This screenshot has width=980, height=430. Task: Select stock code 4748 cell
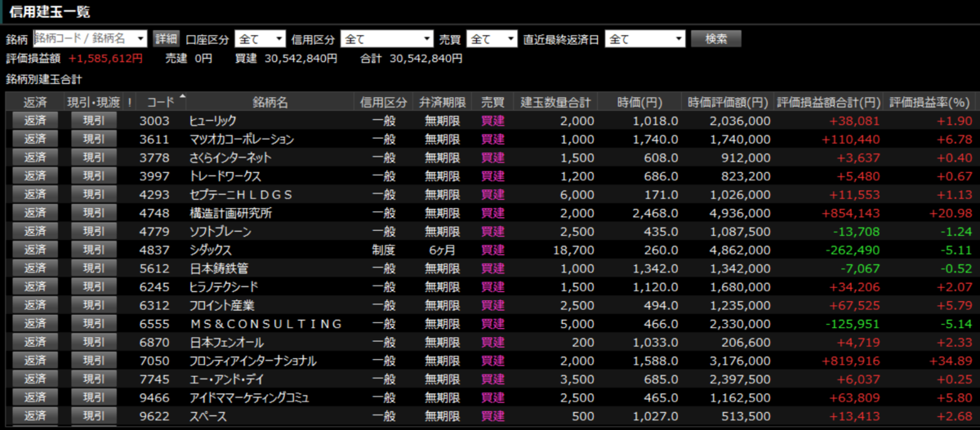[154, 213]
